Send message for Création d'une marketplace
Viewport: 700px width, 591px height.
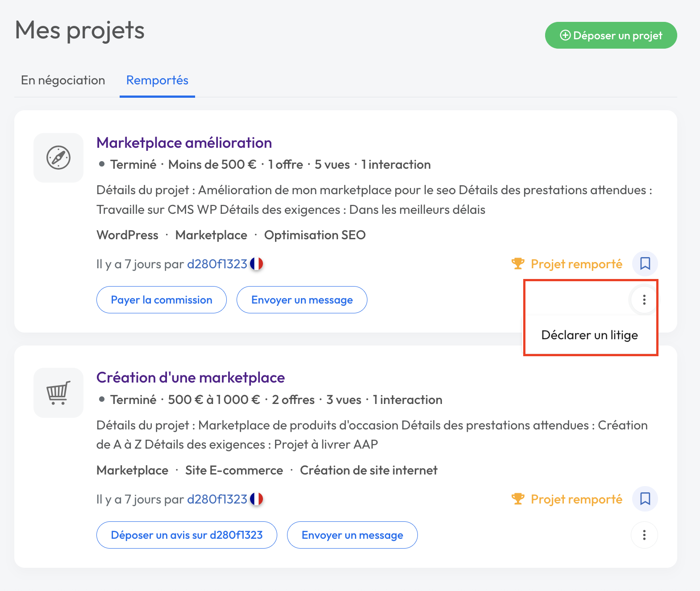tap(352, 535)
